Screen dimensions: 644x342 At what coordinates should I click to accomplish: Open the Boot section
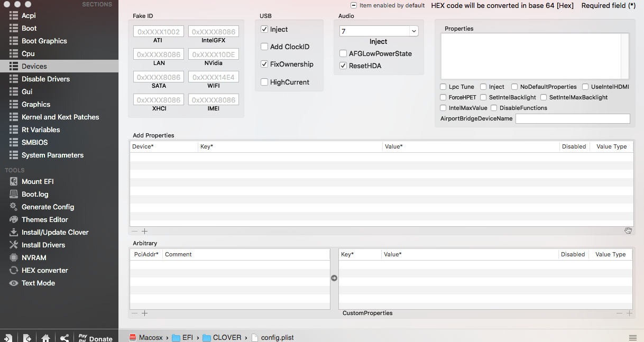point(29,29)
